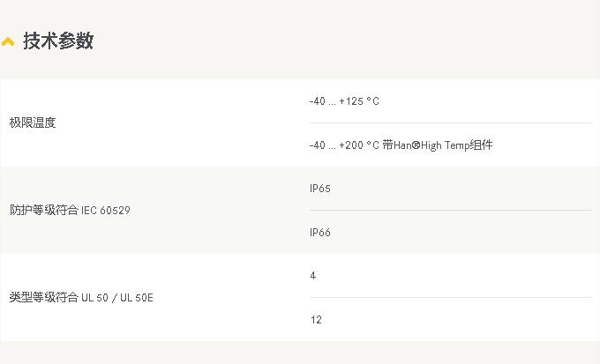
Task: Select the IP66 protection rating
Action: [320, 232]
